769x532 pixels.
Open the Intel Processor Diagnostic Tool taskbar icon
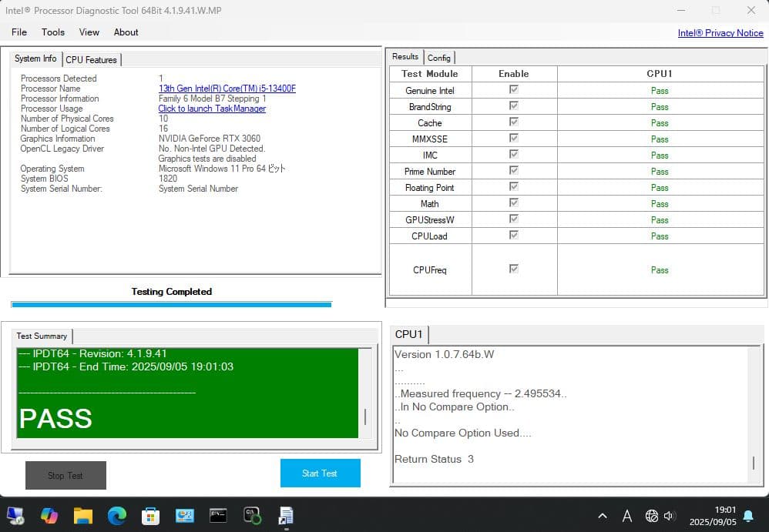(x=286, y=516)
